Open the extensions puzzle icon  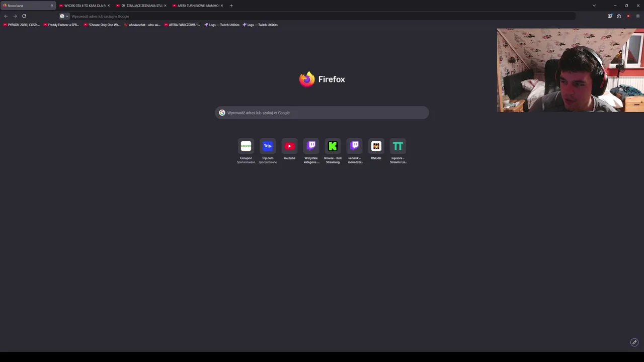pyautogui.click(x=619, y=16)
